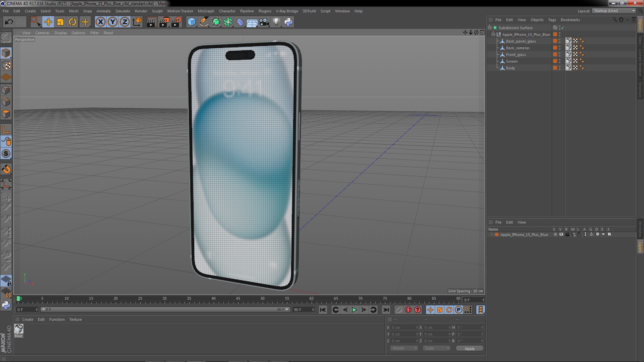Open the Scale size mode dropdown
The height and width of the screenshot is (362, 644).
(437, 348)
